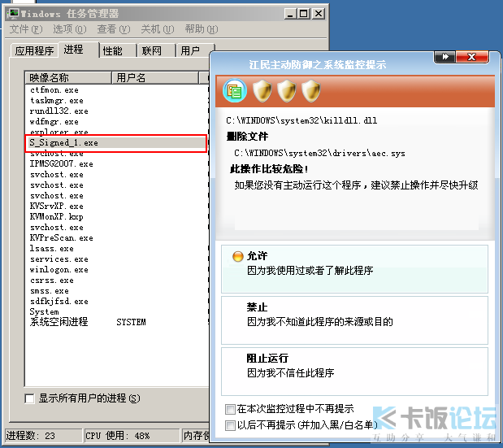The width and height of the screenshot is (503, 448).
Task: Click the killdll.dll file path text
Action: pos(301,120)
